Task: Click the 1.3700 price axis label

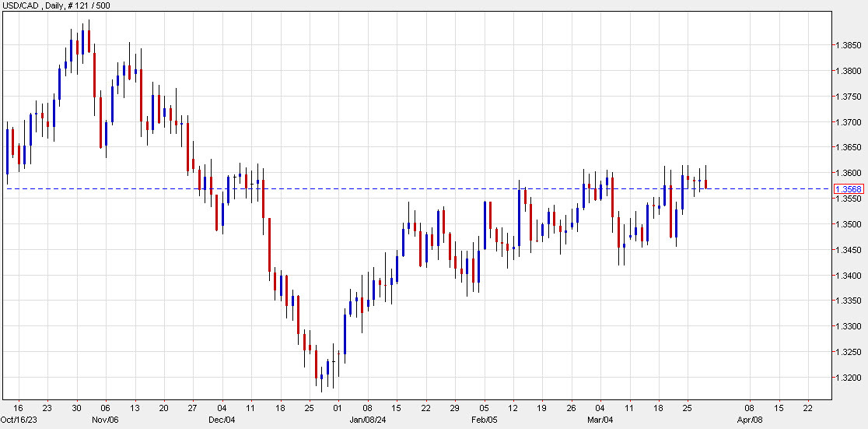Action: click(x=848, y=122)
